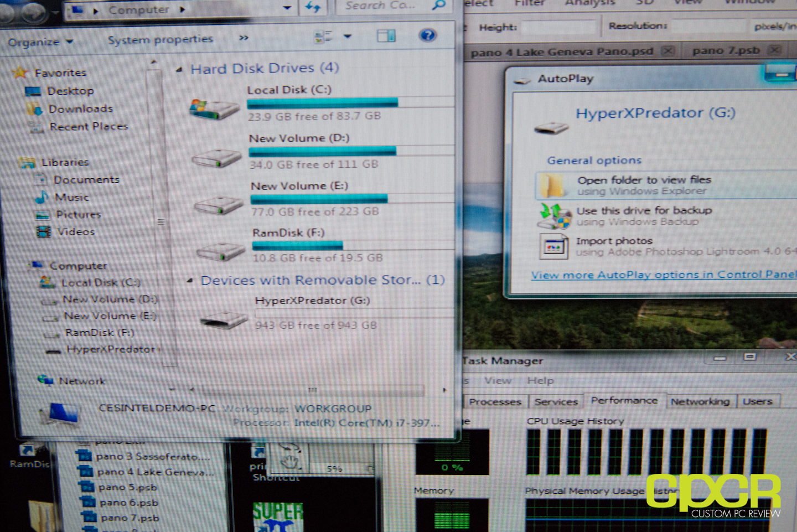Click Computer in the address breadcrumb

138,10
